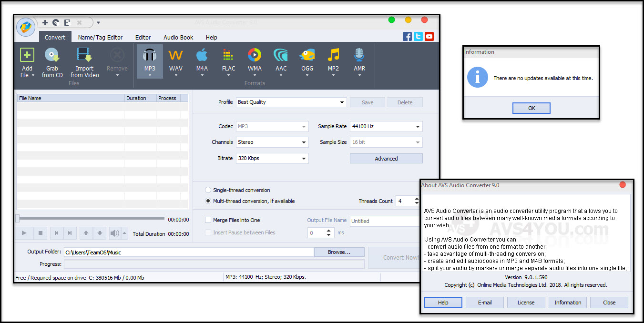
Task: Open the Bitrate dropdown (320 Kbps)
Action: tap(273, 158)
